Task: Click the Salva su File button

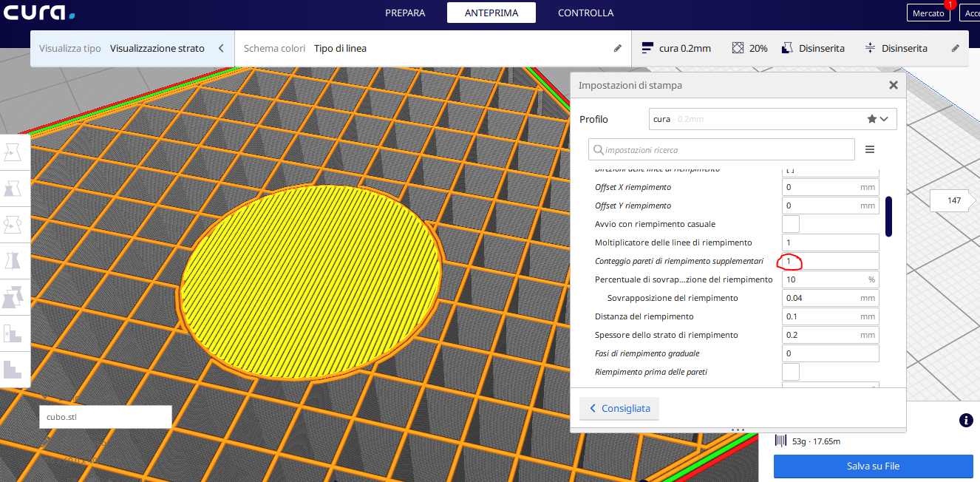Action: 873,466
